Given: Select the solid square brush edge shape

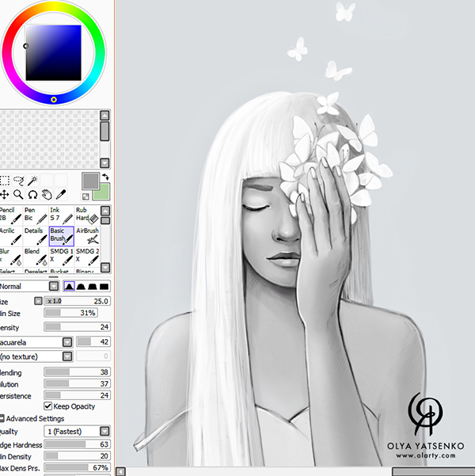Looking at the screenshot, I should point(104,286).
